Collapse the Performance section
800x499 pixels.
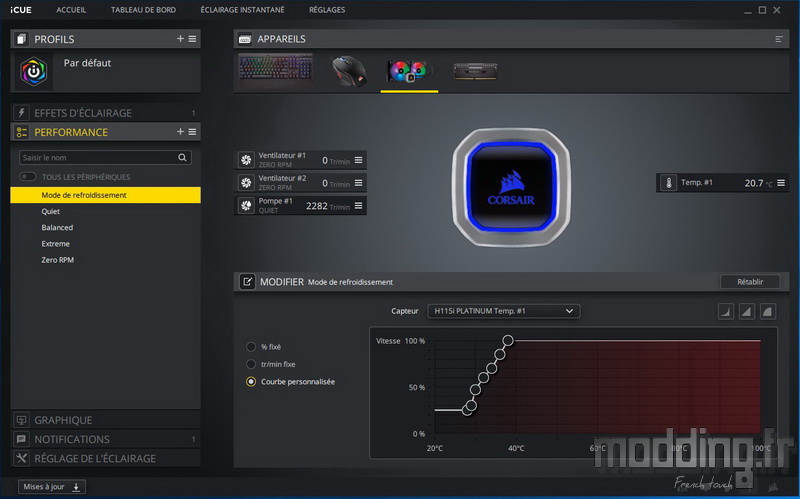click(105, 132)
